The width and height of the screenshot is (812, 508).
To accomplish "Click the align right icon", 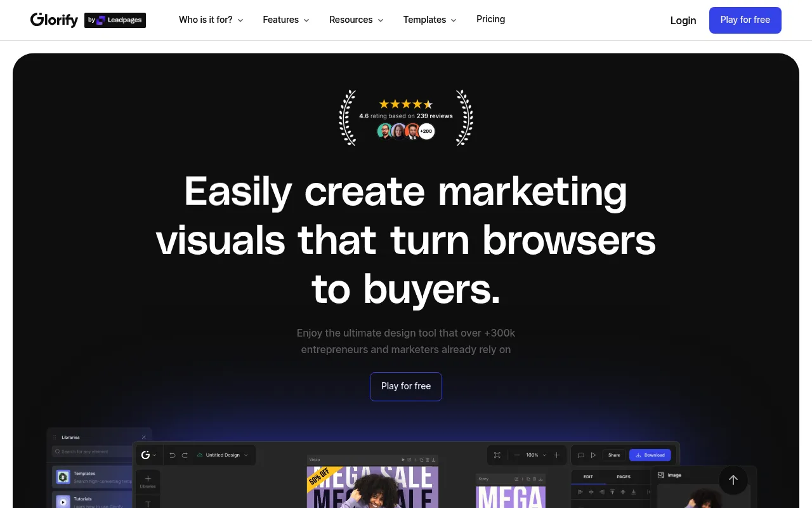I will click(602, 492).
